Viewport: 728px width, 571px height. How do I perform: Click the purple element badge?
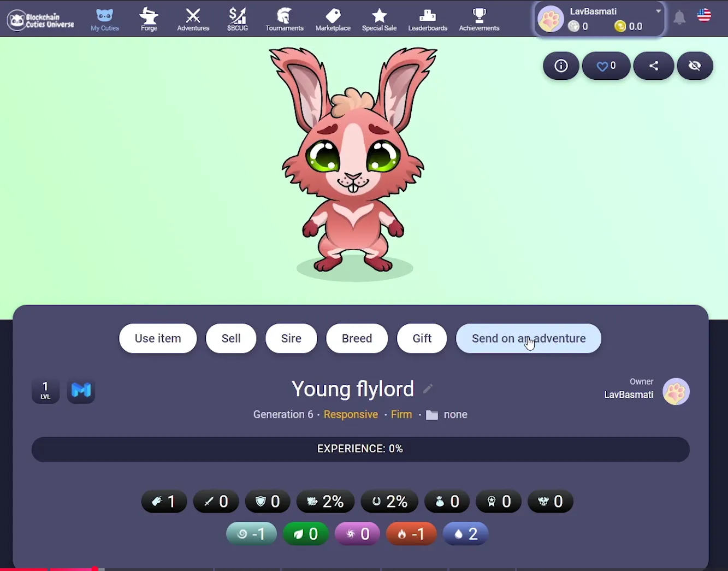point(358,534)
